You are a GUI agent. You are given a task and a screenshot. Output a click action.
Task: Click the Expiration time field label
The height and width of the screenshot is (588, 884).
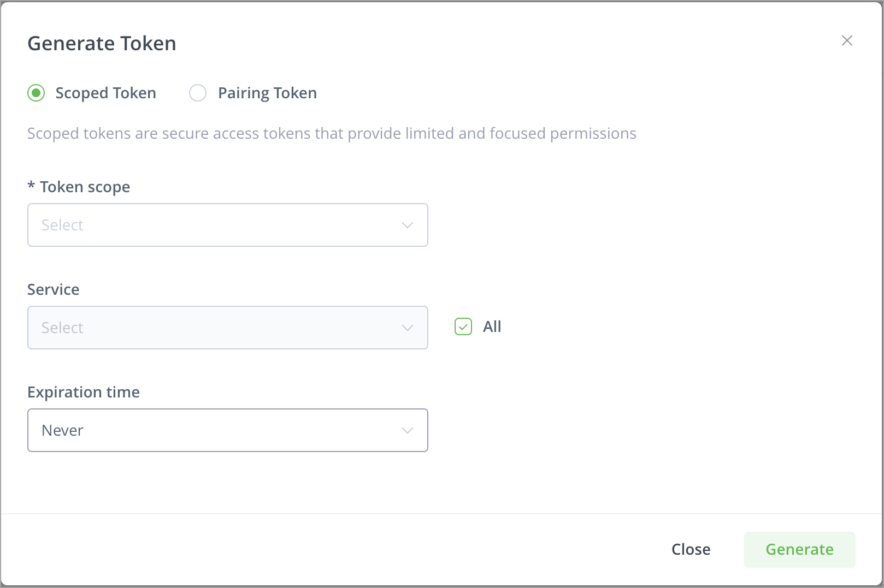pyautogui.click(x=84, y=392)
